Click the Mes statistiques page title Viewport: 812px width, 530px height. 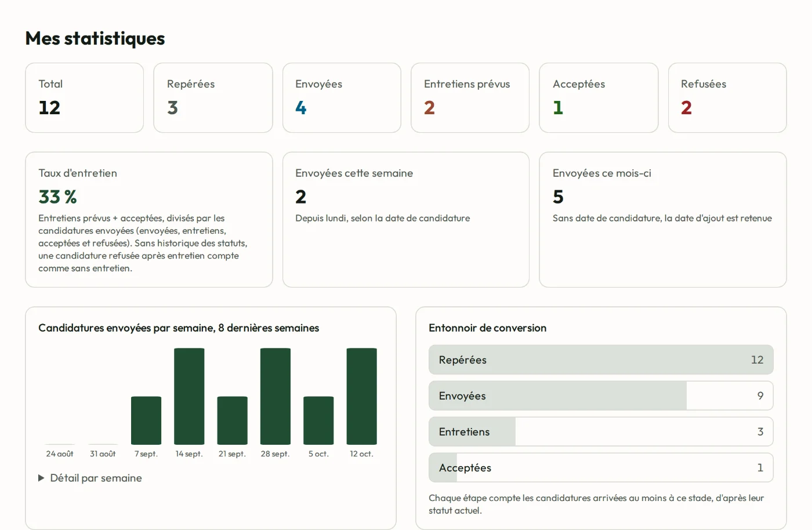pos(95,38)
